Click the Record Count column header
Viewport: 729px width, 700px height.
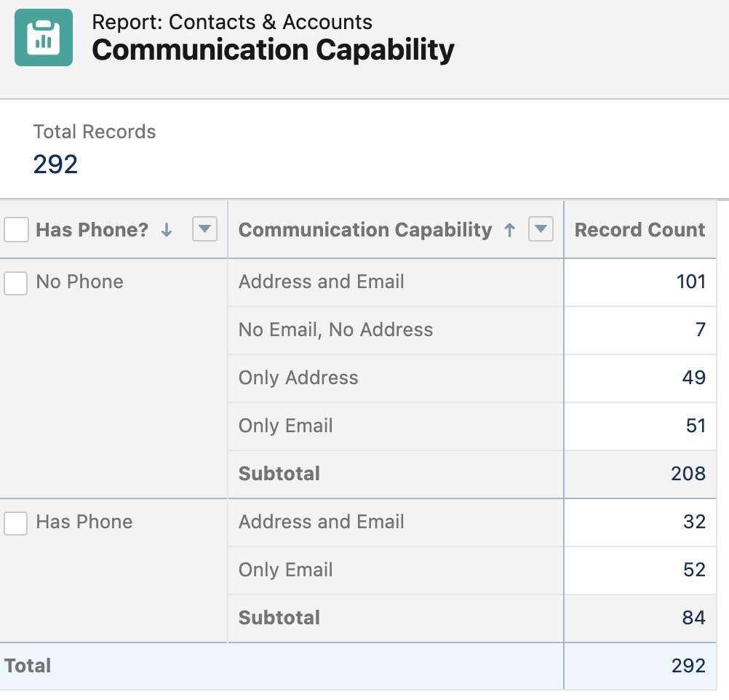pyautogui.click(x=640, y=230)
